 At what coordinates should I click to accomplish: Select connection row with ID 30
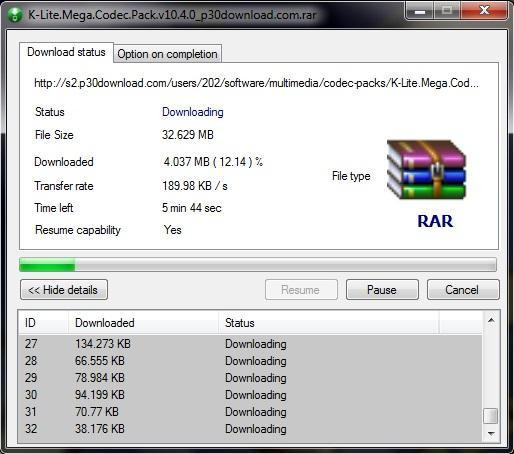coord(250,395)
